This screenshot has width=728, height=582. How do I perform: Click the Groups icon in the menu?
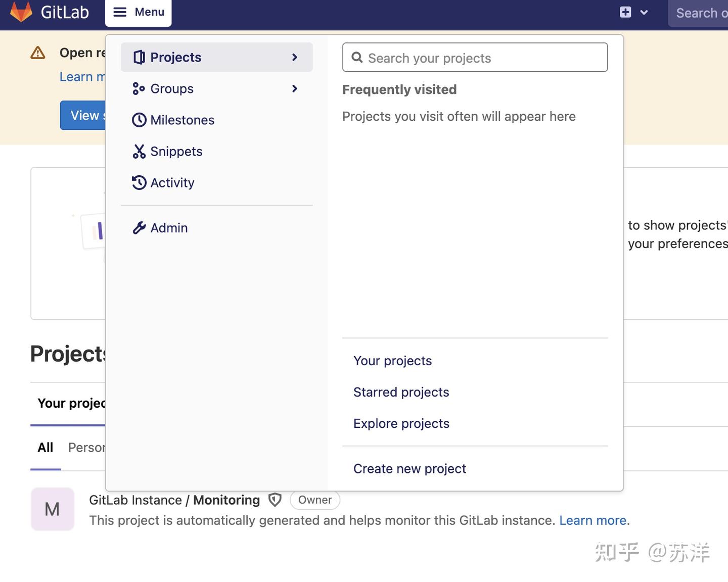139,88
